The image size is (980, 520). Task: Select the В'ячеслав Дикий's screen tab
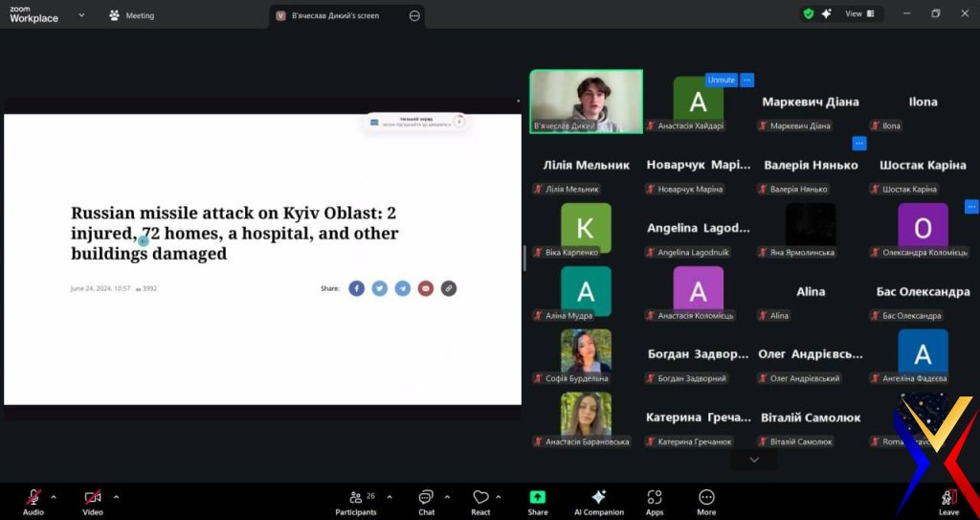pos(335,15)
